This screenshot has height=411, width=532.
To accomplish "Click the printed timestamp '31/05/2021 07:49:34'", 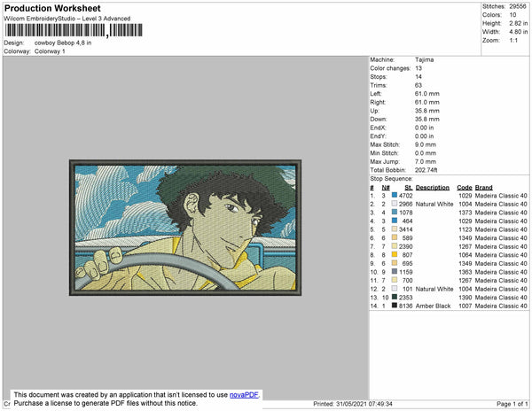I will (364, 404).
